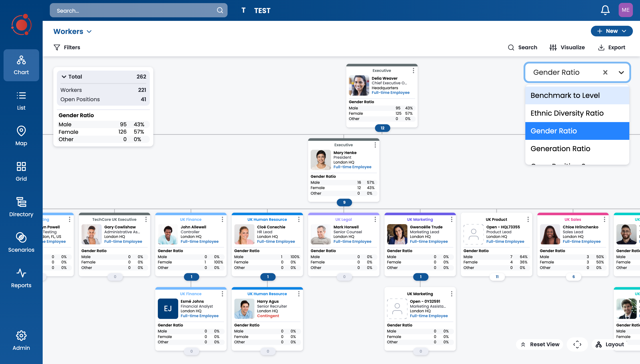The height and width of the screenshot is (364, 640).
Task: Open the New dropdown button
Action: [612, 31]
